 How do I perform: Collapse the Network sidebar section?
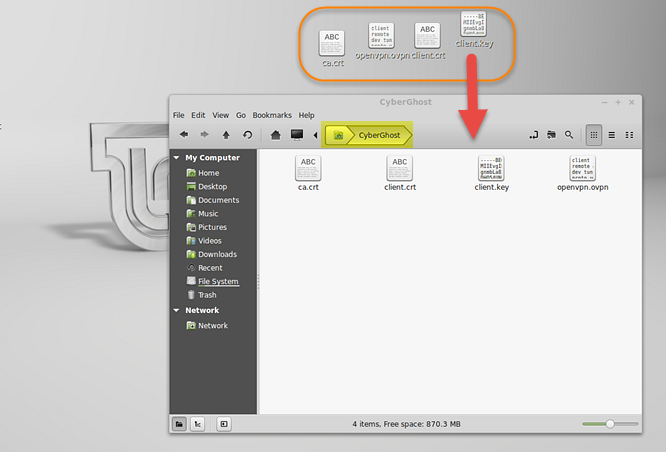pos(177,311)
